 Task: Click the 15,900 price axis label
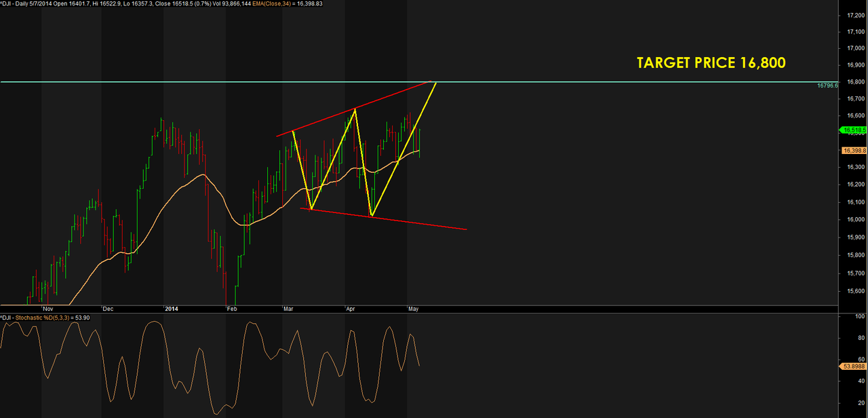[x=856, y=237]
